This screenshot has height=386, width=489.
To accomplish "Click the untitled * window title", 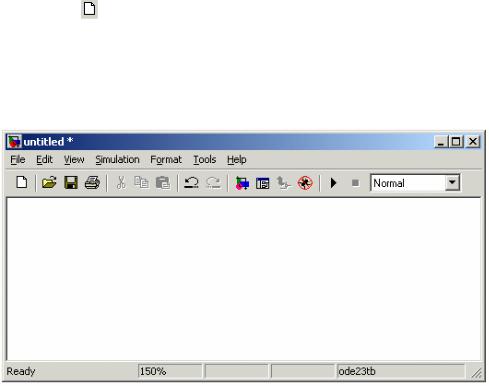I will coord(48,142).
